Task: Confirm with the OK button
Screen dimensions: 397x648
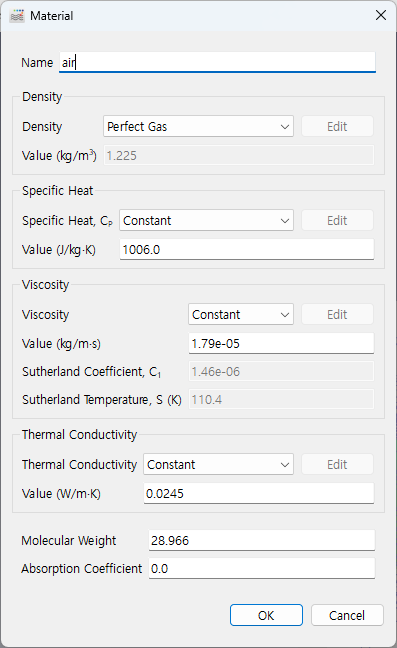Action: pyautogui.click(x=266, y=615)
